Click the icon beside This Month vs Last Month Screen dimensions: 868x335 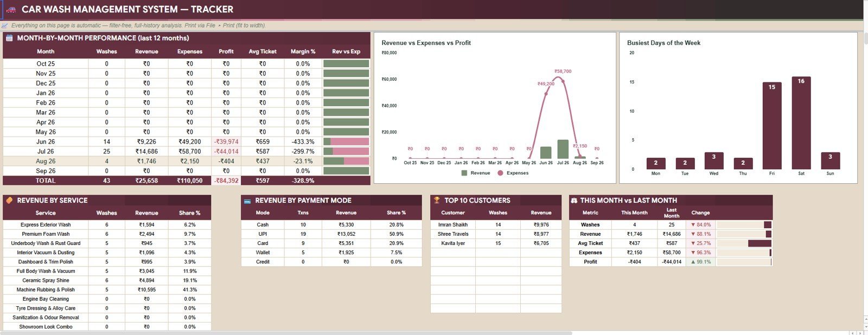click(574, 200)
